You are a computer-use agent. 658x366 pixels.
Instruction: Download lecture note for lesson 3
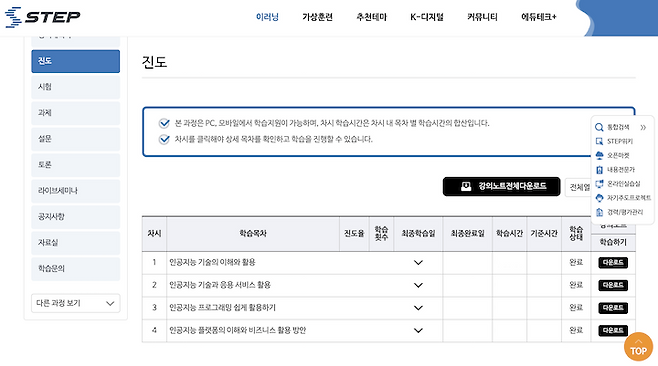[x=613, y=308]
